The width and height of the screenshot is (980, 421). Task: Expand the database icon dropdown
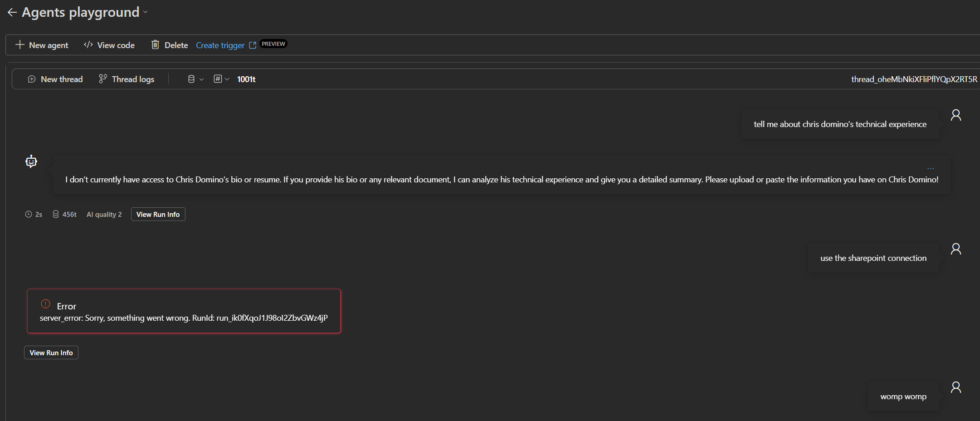[x=195, y=79]
